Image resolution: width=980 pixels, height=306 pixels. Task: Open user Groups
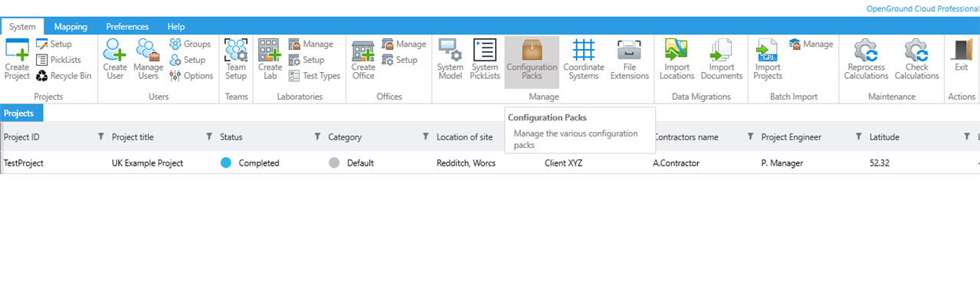point(190,44)
